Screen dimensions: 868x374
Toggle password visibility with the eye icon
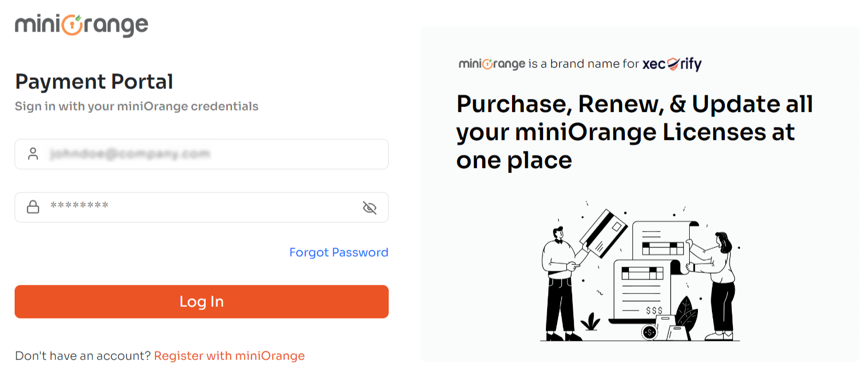369,207
